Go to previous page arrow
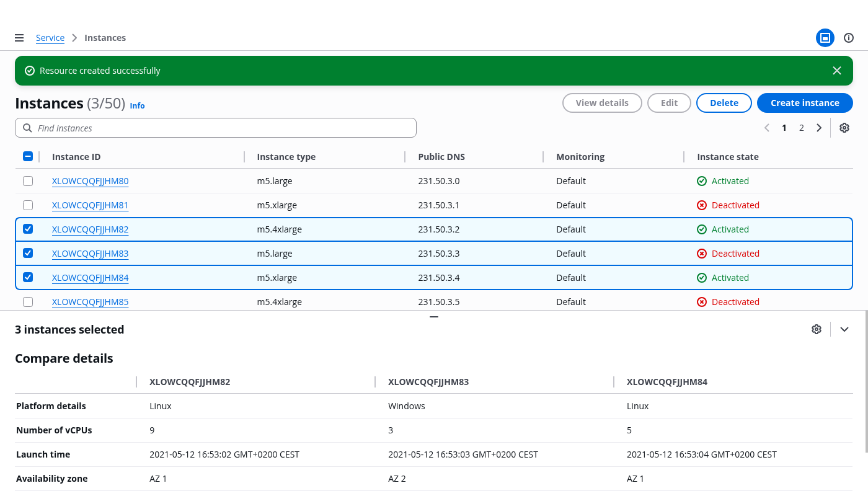 click(x=767, y=128)
